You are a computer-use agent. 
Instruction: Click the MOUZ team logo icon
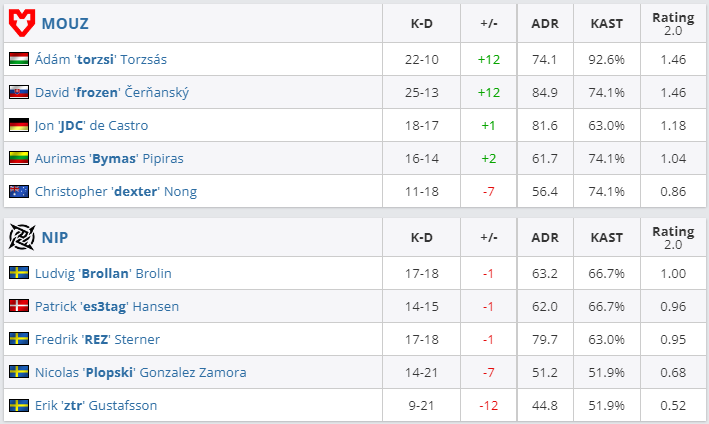pyautogui.click(x=22, y=24)
